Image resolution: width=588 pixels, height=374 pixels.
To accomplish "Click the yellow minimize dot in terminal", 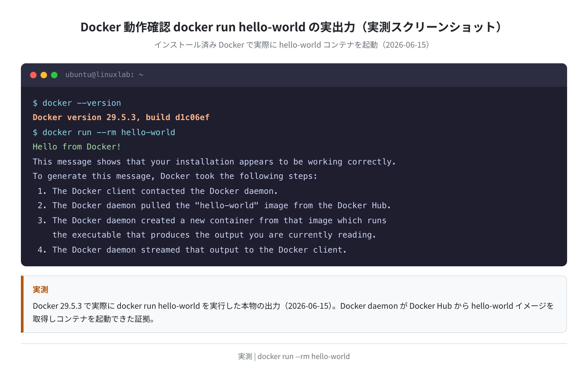I will click(44, 75).
